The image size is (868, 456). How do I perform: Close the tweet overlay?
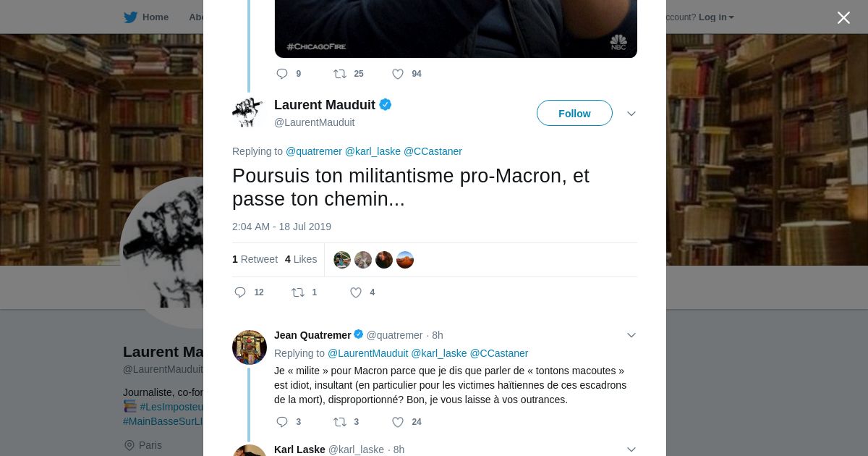pos(843,17)
